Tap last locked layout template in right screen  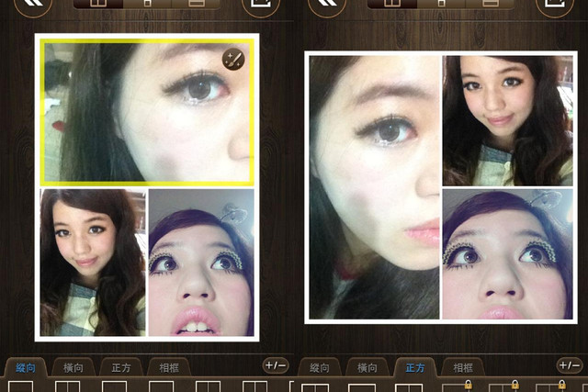pyautogui.click(x=550, y=386)
